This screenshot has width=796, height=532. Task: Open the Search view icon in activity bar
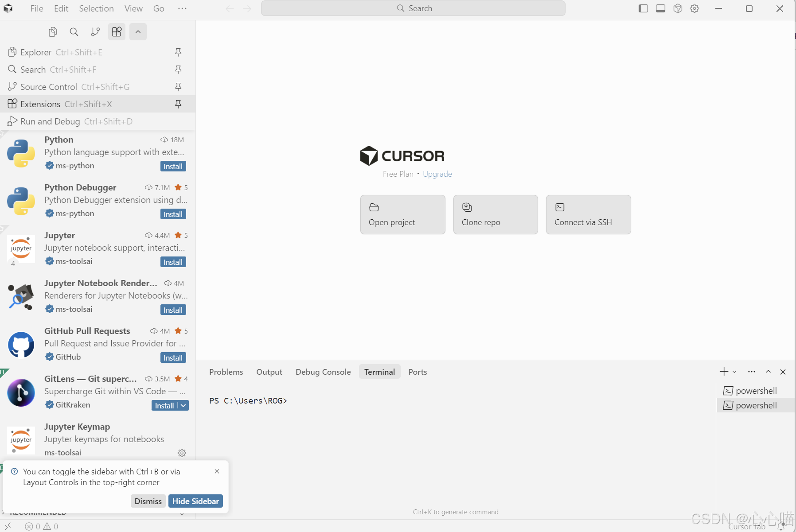[x=74, y=32]
